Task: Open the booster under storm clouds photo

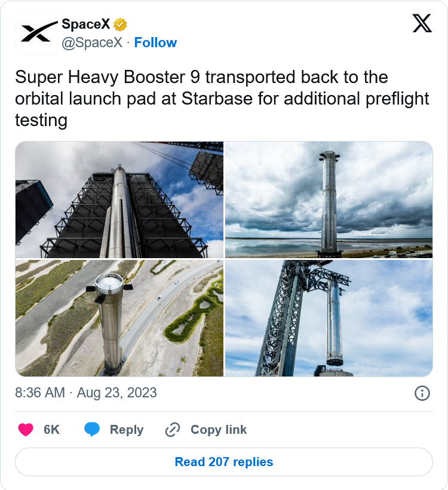Action: (x=329, y=200)
